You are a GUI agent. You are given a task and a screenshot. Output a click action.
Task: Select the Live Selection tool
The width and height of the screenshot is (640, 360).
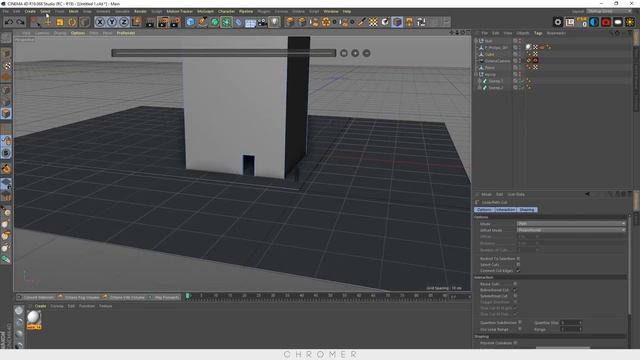[35, 22]
